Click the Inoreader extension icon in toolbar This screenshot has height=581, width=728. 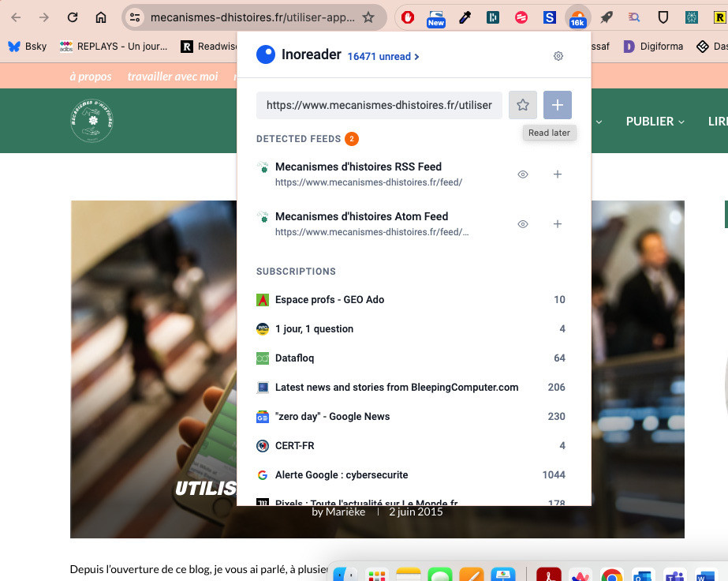pyautogui.click(x=577, y=17)
